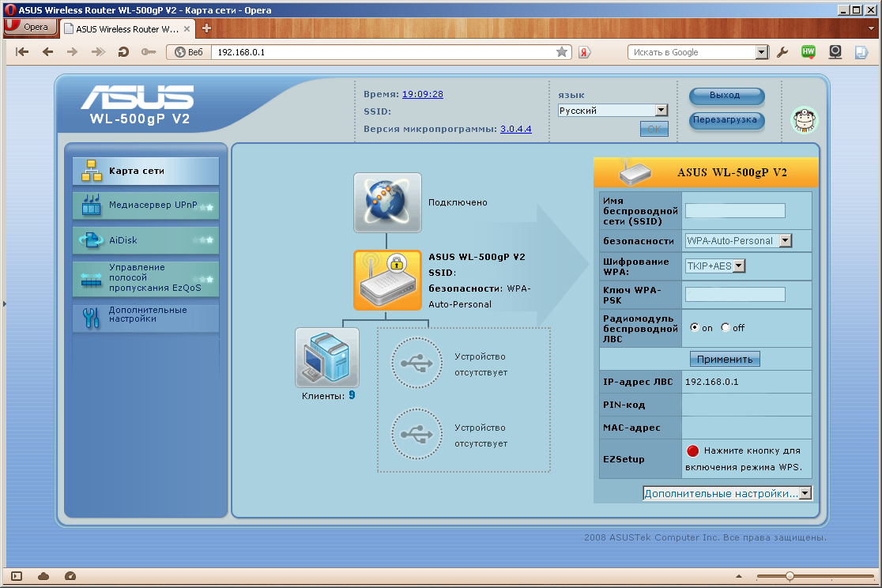This screenshot has height=588, width=882.
Task: Click the webcam extension icon
Action: (835, 52)
